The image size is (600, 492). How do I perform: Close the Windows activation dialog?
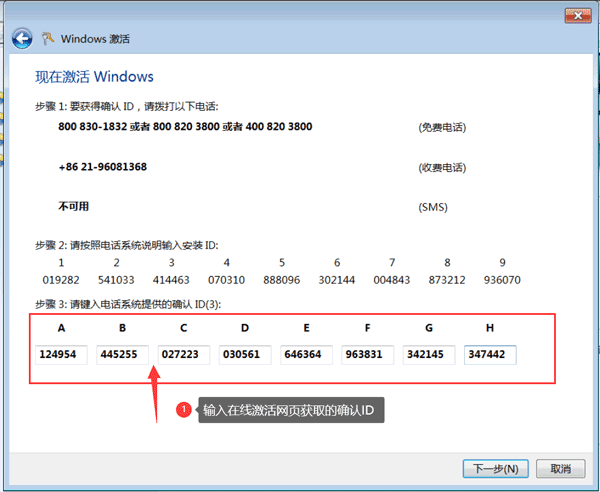point(578,16)
